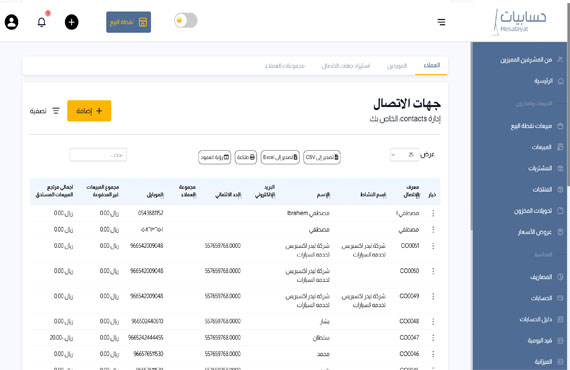Open the actions menu for CO0046 row
Image resolution: width=570 pixels, height=370 pixels.
[433, 354]
